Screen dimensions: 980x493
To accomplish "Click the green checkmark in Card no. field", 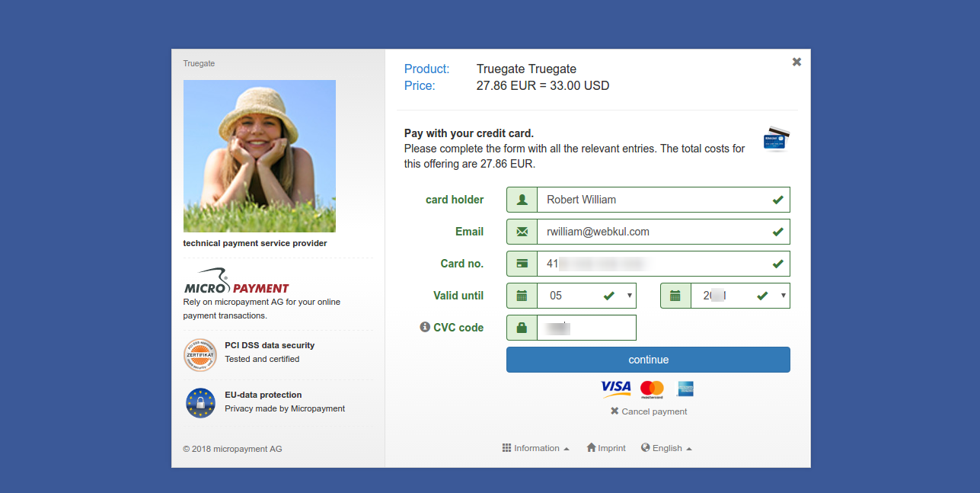I will 777,264.
